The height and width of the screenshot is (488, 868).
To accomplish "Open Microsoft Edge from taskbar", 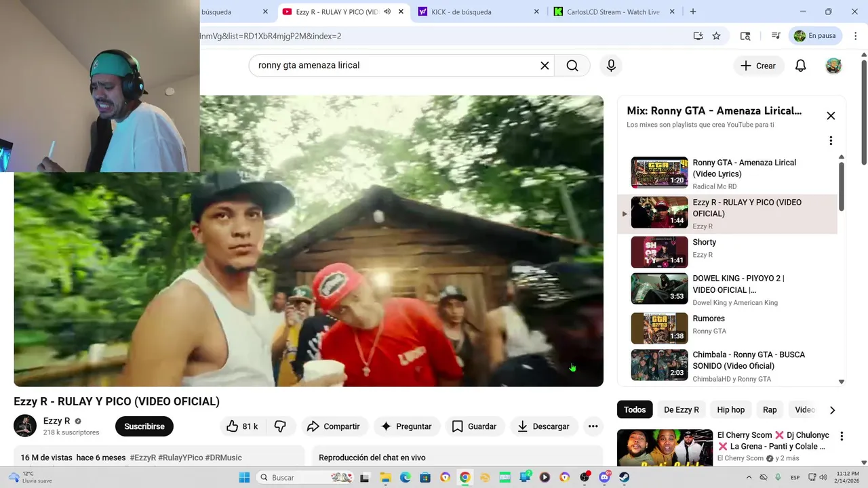I will point(405,477).
